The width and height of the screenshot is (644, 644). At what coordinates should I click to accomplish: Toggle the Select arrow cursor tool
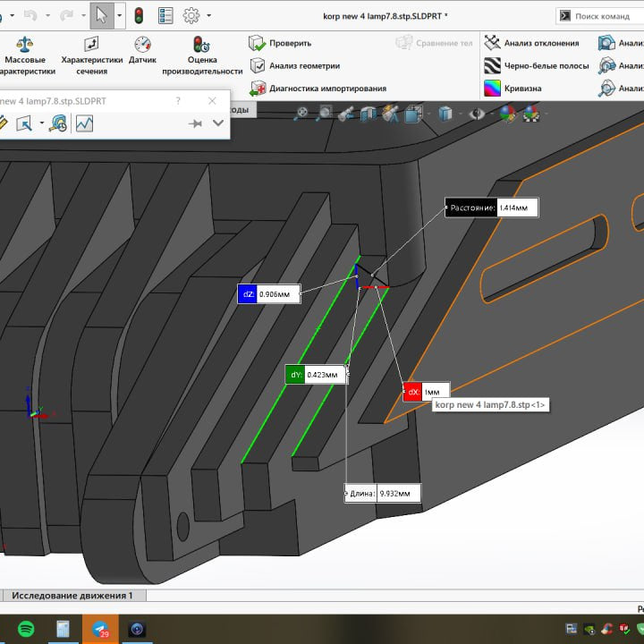(102, 15)
